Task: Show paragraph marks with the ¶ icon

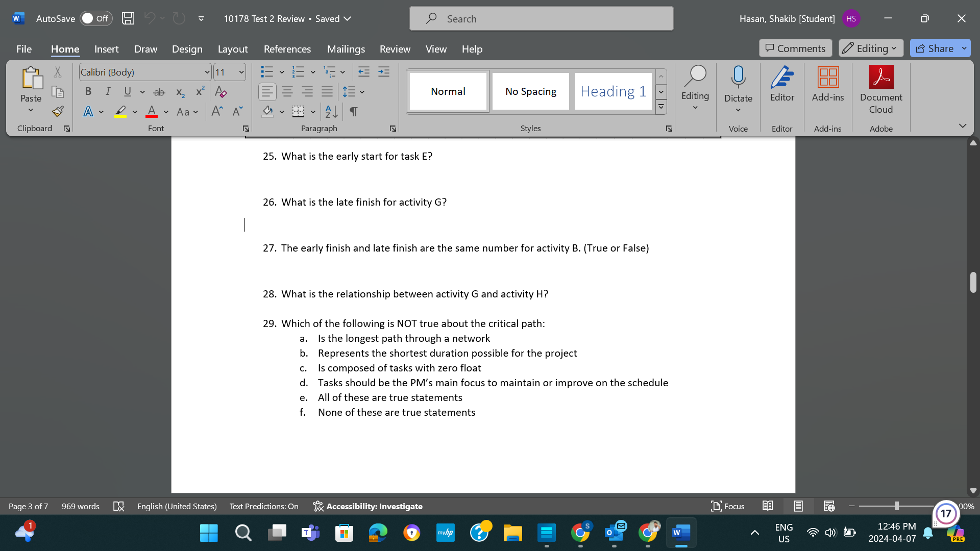Action: click(354, 112)
